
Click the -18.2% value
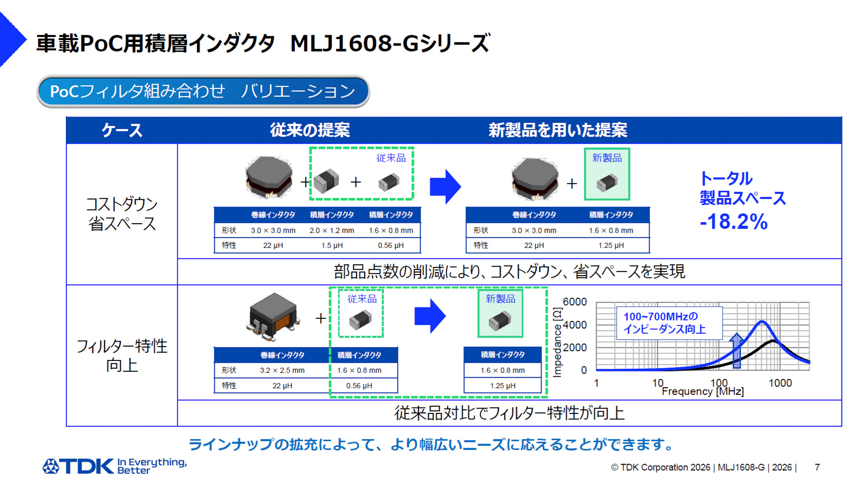coord(734,222)
